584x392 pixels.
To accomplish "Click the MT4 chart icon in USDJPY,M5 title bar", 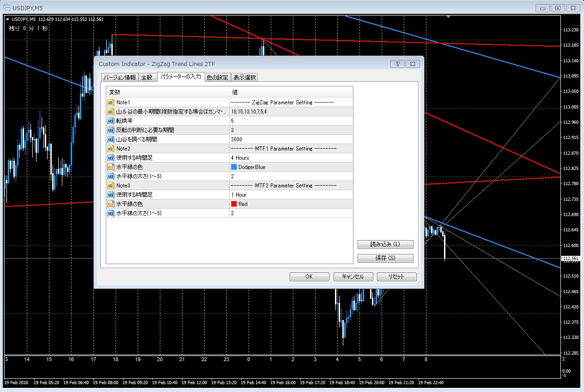I will pos(7,8).
